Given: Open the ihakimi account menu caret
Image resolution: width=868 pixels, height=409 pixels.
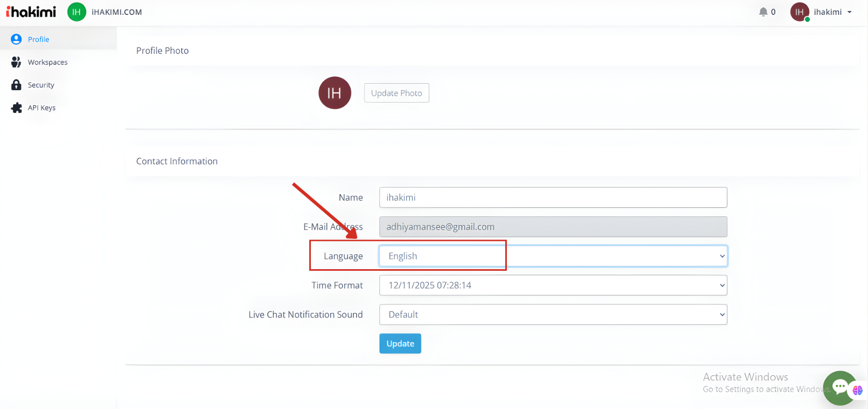Looking at the screenshot, I should (x=850, y=12).
